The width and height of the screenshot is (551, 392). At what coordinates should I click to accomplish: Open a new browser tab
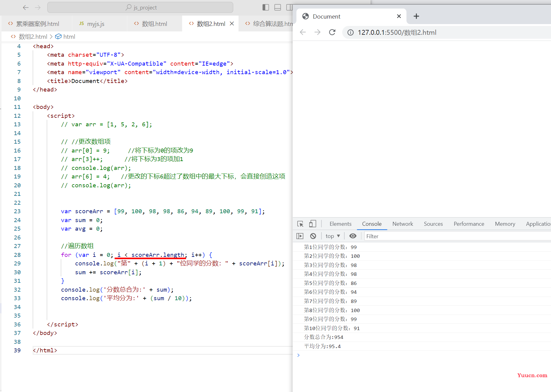[x=416, y=16]
